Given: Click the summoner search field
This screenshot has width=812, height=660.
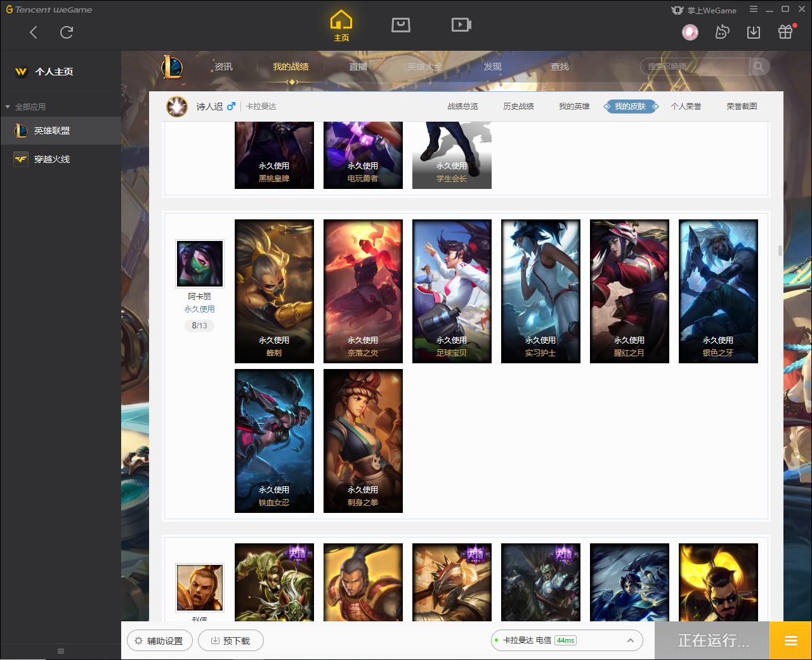Looking at the screenshot, I should coord(695,67).
